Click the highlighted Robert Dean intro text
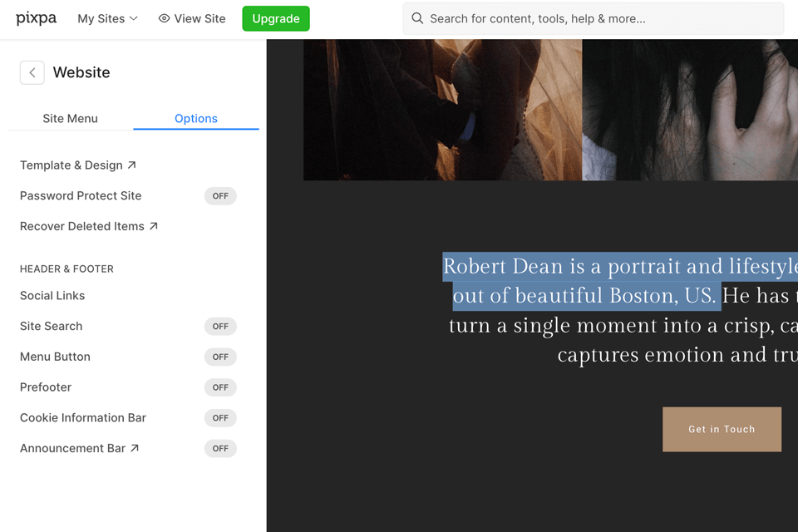Screen dimensions: 798x532 pos(620,281)
